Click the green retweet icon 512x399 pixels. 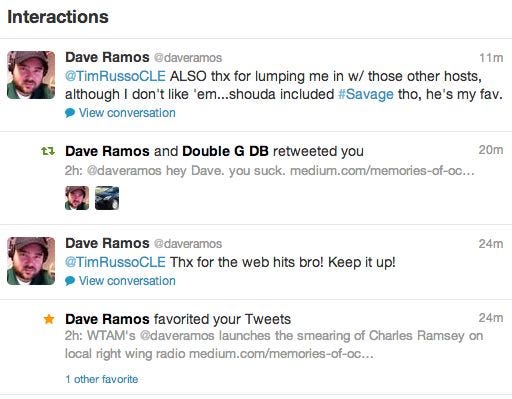point(48,152)
